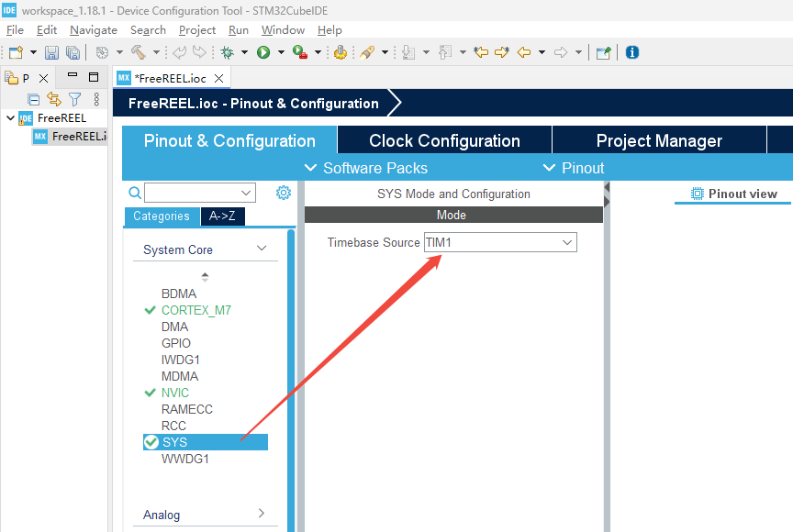Expand the Pinout menu
Viewport: 793px width, 532px height.
[x=574, y=168]
